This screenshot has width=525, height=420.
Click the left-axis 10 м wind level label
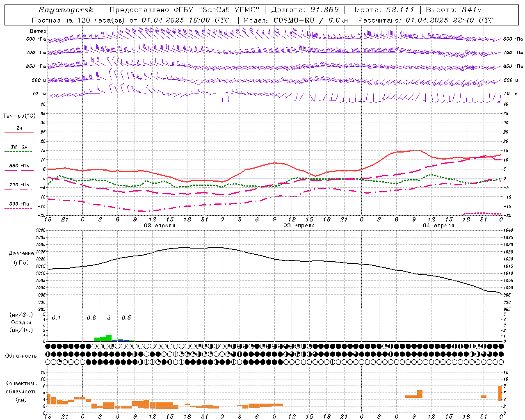click(x=39, y=94)
